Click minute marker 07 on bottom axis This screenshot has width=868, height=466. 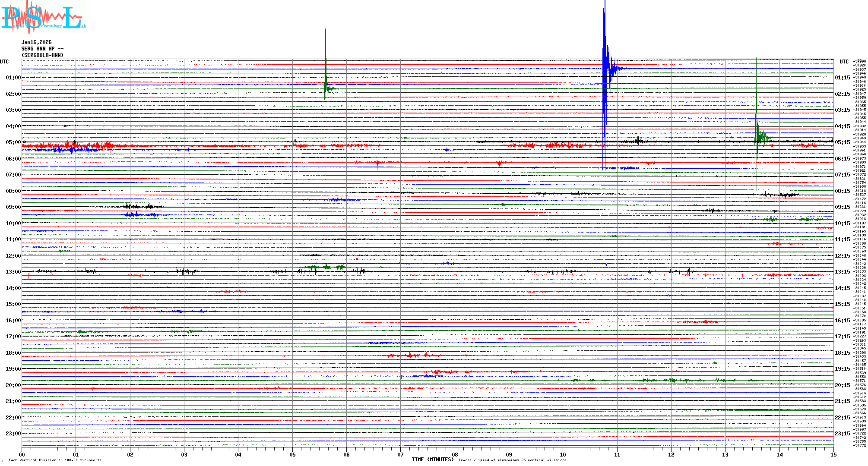pos(401,454)
